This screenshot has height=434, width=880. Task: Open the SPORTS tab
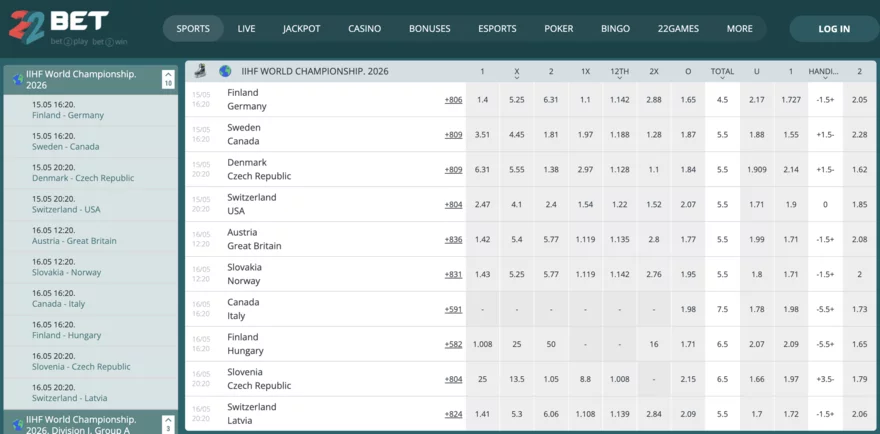click(193, 29)
